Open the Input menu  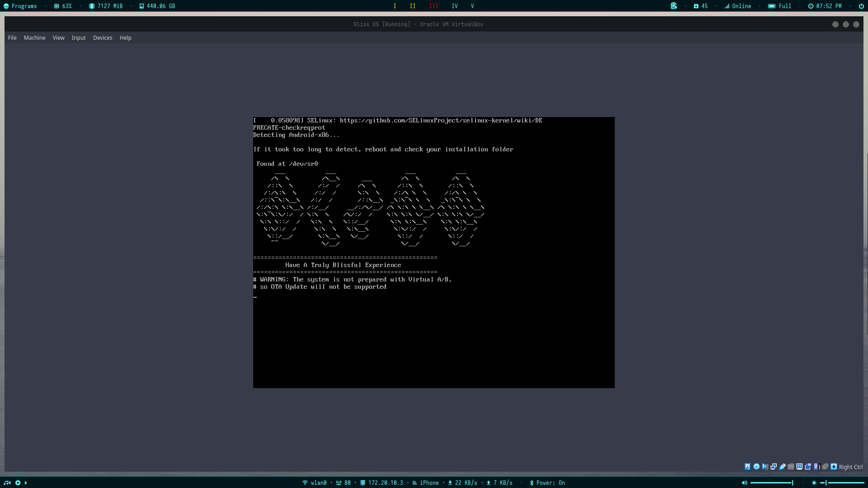coord(79,38)
